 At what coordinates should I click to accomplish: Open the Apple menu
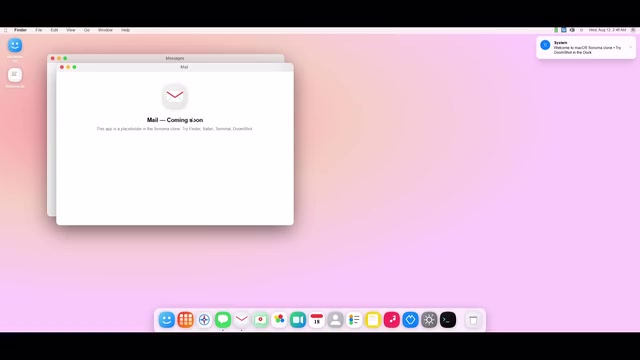pos(6,30)
